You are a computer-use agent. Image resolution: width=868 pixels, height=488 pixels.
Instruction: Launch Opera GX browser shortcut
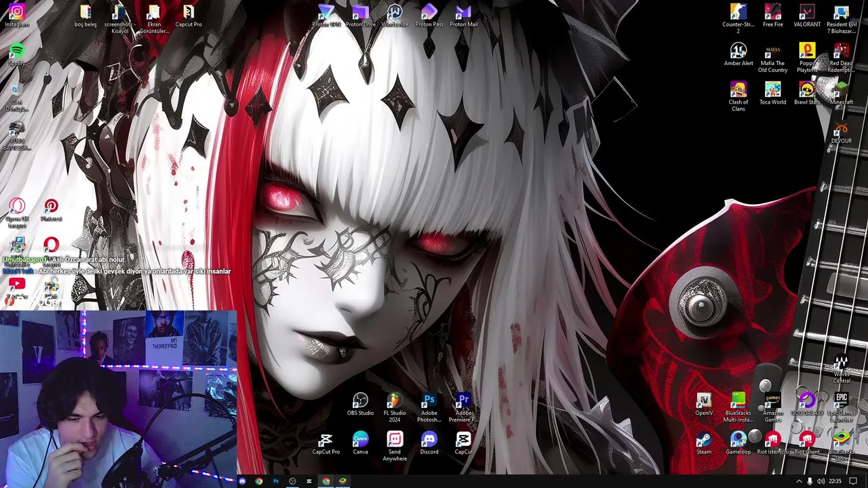pos(17,213)
